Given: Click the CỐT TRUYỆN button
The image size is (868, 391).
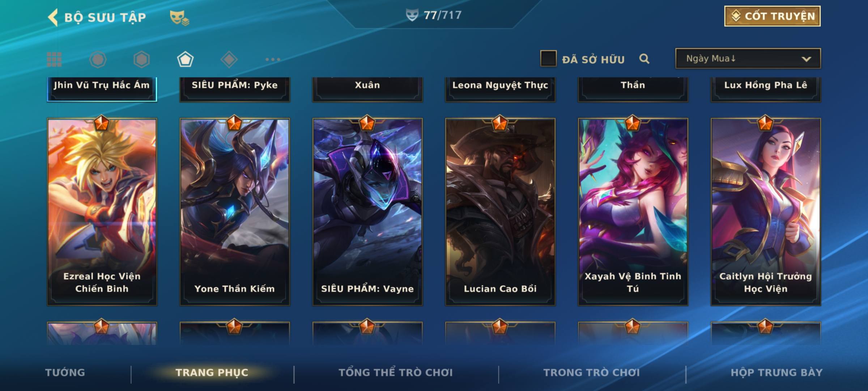Looking at the screenshot, I should (773, 16).
